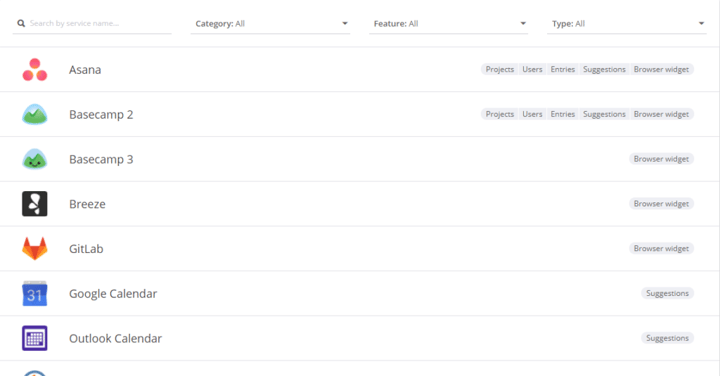Open the Basecamp 3 integration name
The image size is (720, 376).
click(101, 159)
